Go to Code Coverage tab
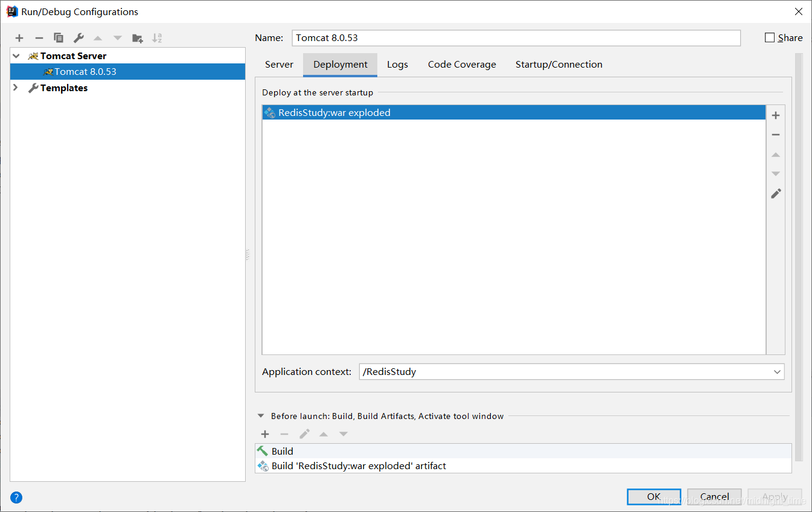The width and height of the screenshot is (812, 512). click(x=462, y=65)
